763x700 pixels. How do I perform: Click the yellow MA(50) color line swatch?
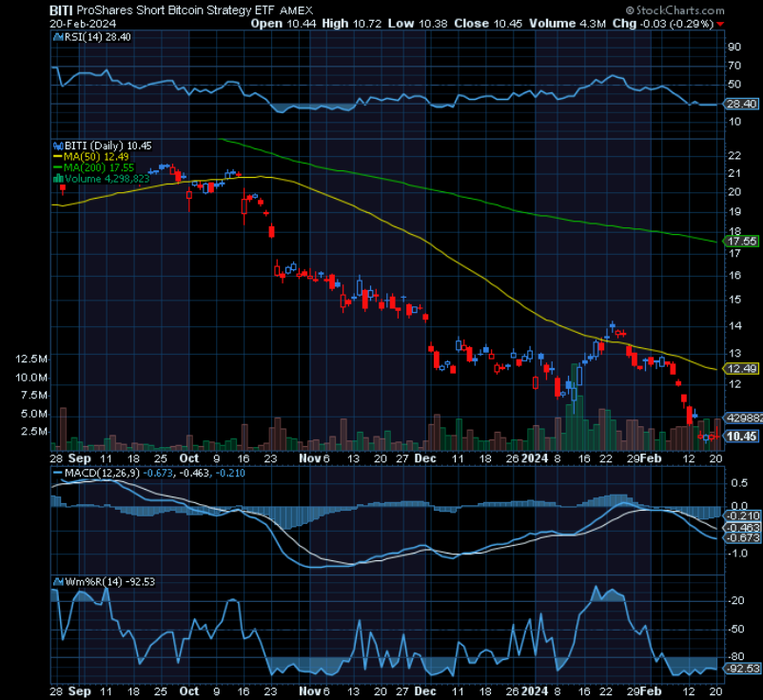(59, 156)
